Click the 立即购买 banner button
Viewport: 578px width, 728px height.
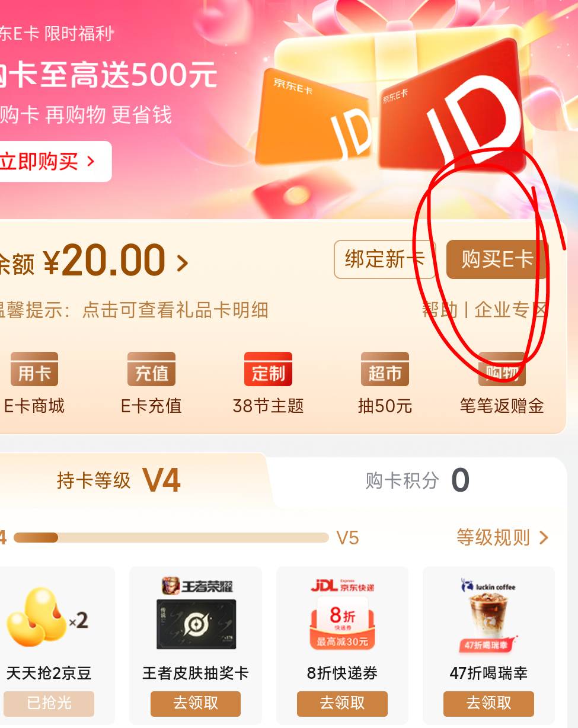pos(52,161)
